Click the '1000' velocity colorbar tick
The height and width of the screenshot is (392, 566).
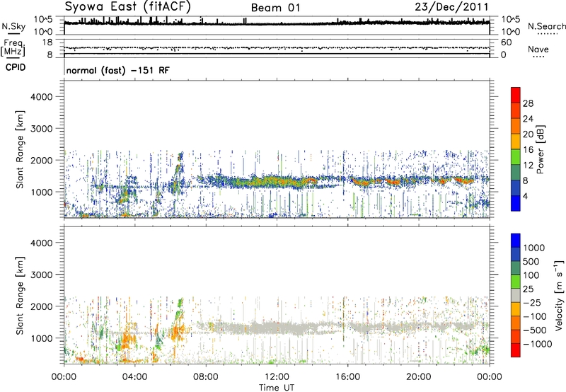click(534, 248)
